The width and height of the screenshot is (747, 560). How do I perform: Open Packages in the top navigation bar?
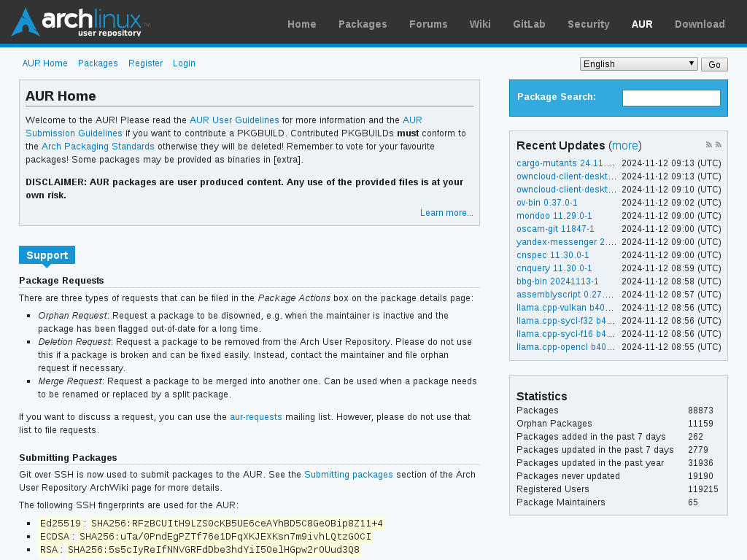(363, 24)
